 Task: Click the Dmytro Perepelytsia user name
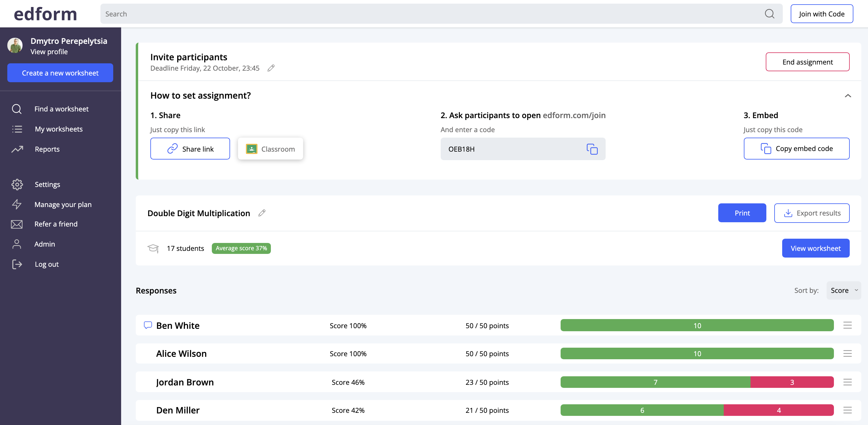pos(69,41)
